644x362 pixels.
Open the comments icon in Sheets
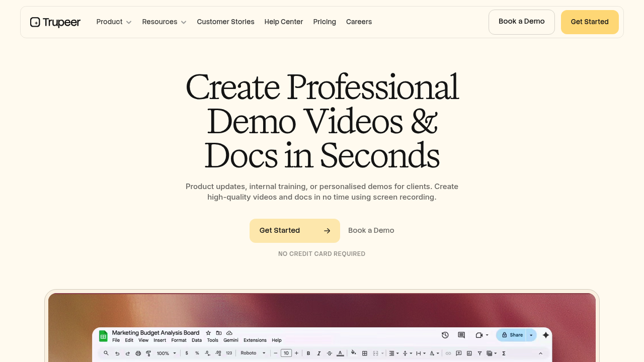pyautogui.click(x=461, y=335)
